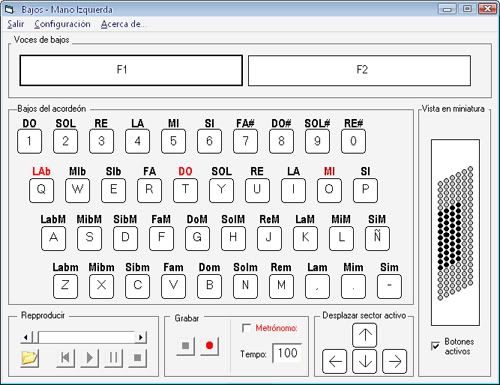Viewport: 500px width, 385px height.
Task: Play Mim chord with period key
Action: (x=354, y=286)
